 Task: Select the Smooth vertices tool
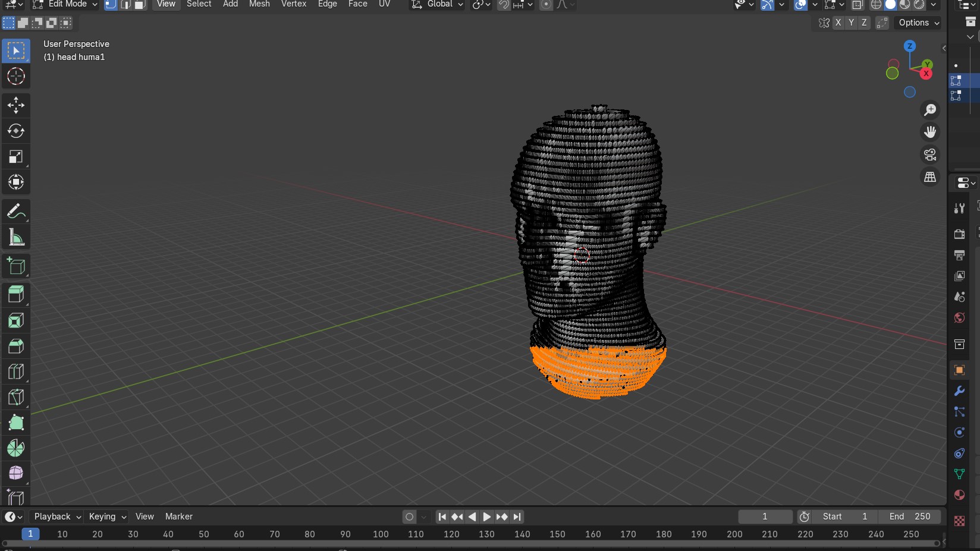pos(16,474)
